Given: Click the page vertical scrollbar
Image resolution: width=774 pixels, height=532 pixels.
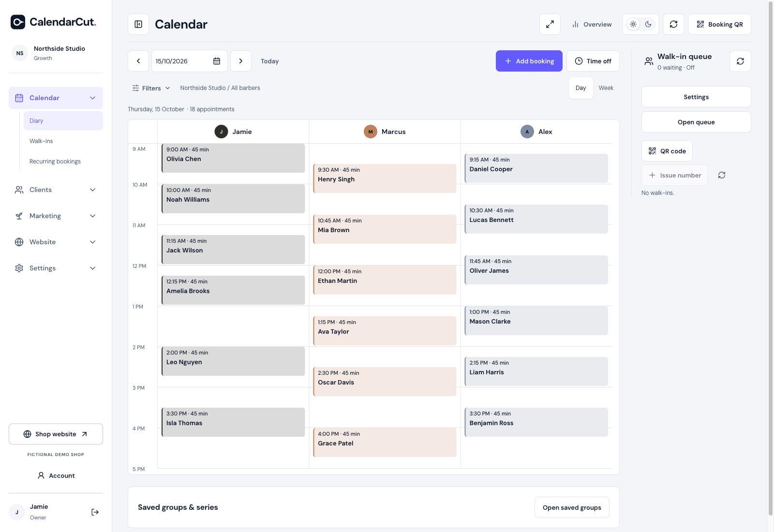Looking at the screenshot, I should click(771, 258).
